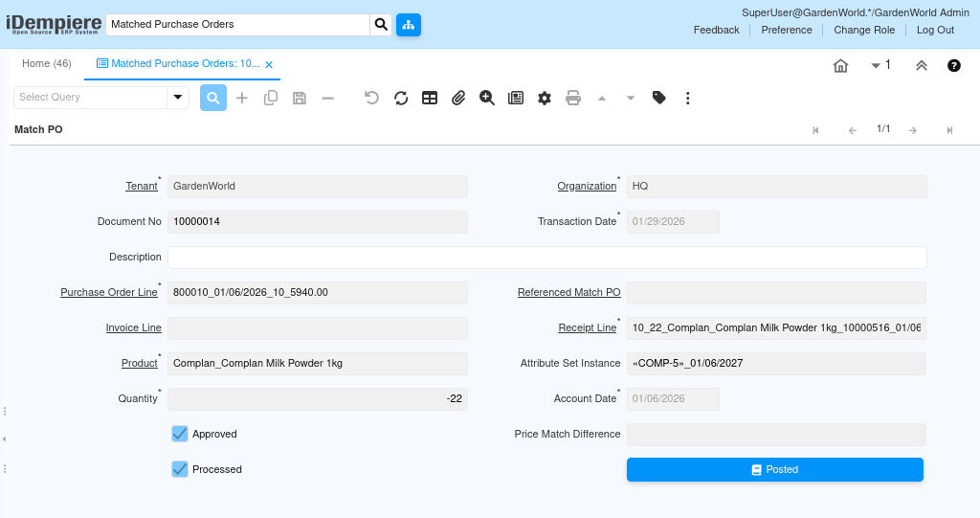980x518 pixels.
Task: Open the Purchase Order Line label link
Action: click(108, 292)
